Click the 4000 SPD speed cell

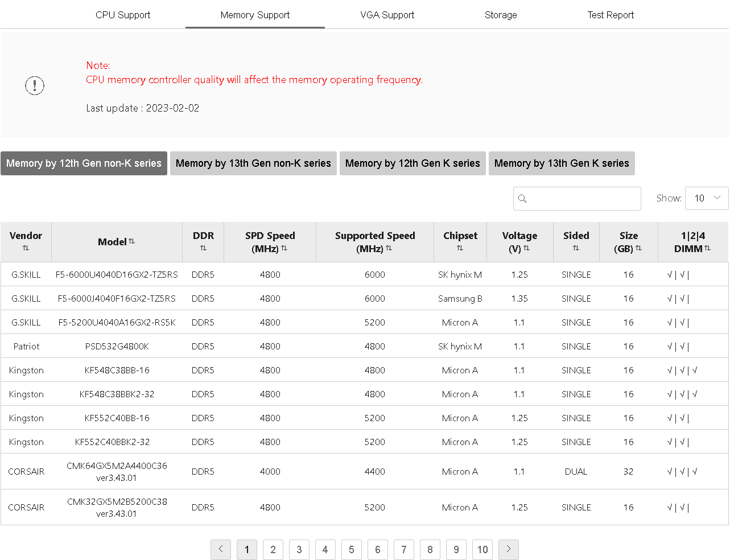(x=270, y=472)
